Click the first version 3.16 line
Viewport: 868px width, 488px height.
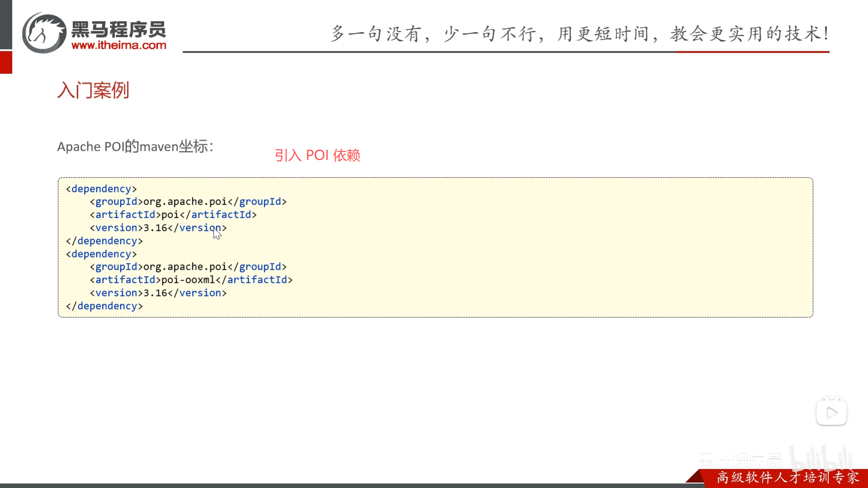158,228
